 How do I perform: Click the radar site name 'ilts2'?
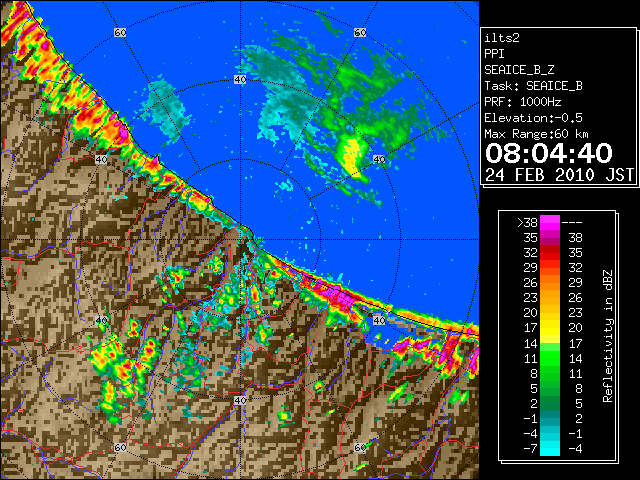(x=502, y=38)
